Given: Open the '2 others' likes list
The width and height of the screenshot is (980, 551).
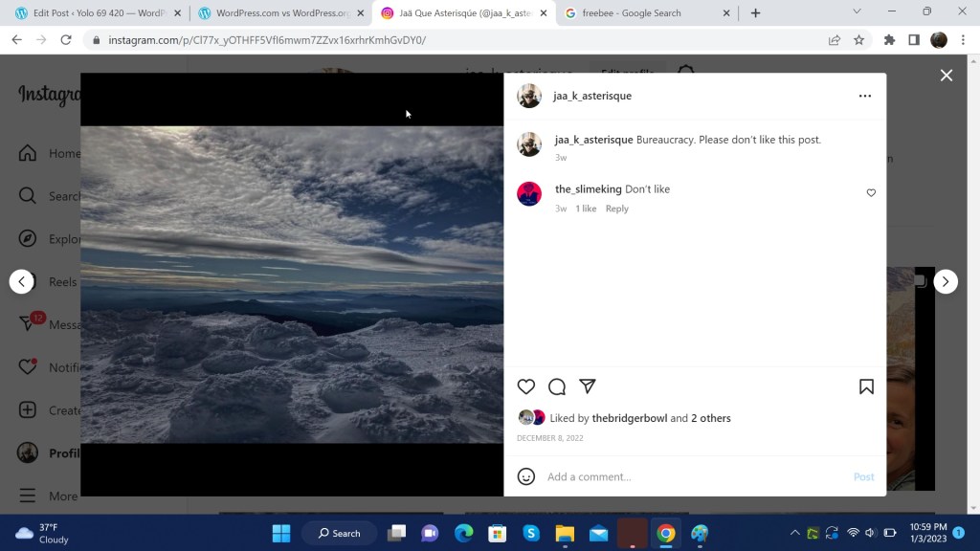Looking at the screenshot, I should 710,418.
